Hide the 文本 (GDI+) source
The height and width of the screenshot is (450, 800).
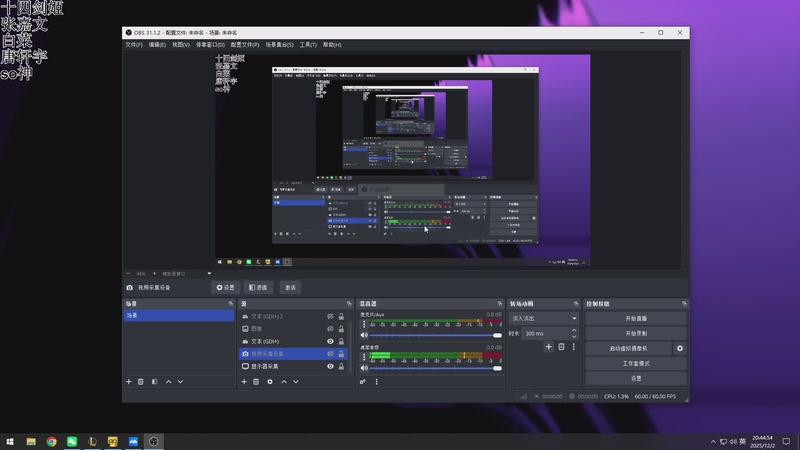(330, 341)
